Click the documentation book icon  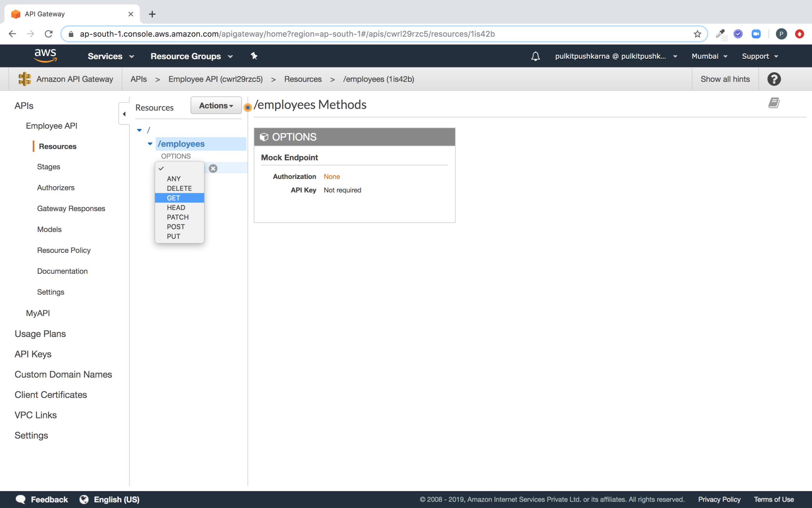(774, 103)
